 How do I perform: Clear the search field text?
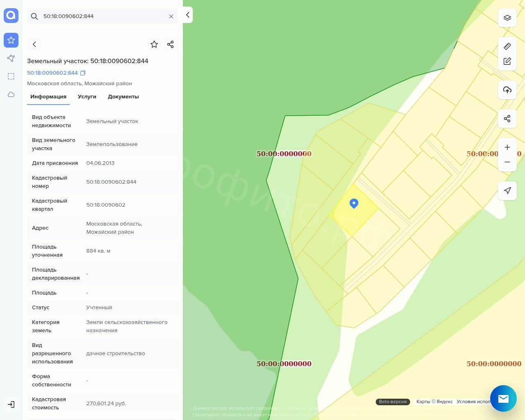[171, 16]
